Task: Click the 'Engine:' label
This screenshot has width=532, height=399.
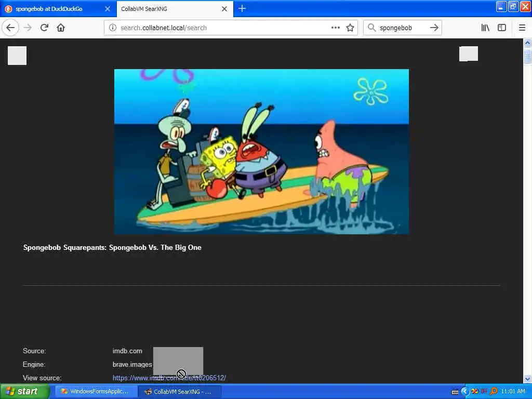Action: [x=34, y=364]
